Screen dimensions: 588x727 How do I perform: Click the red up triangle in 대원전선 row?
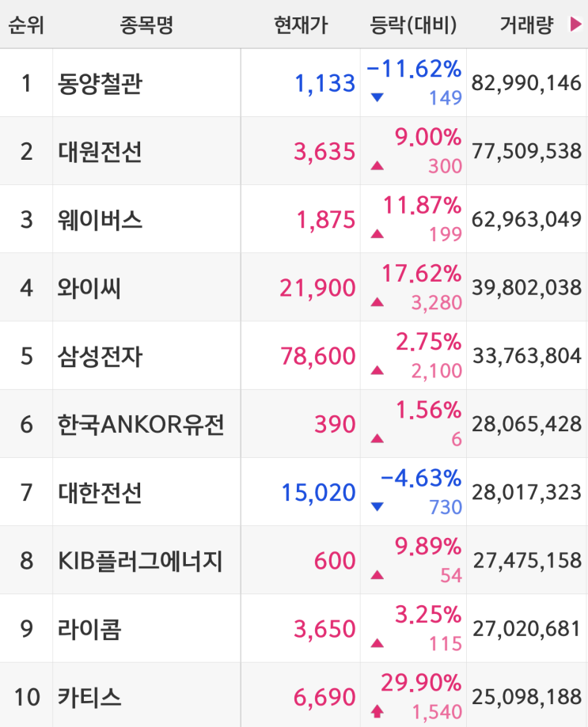pos(377,165)
